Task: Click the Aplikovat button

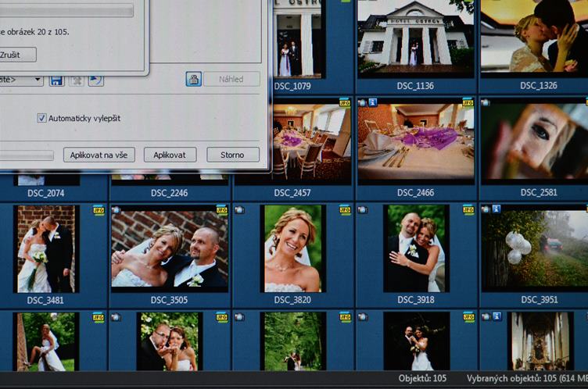Action: 170,155
